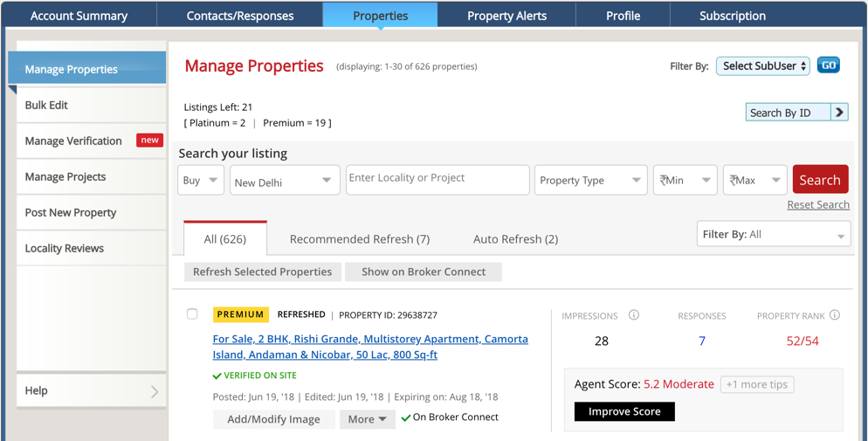The image size is (868, 441).
Task: Click the Improve Score button
Action: point(624,411)
